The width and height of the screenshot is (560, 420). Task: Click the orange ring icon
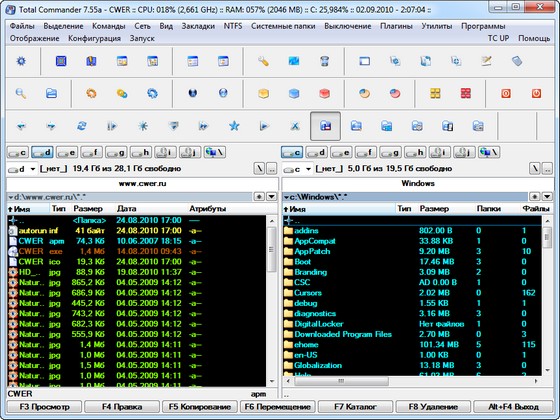(91, 94)
